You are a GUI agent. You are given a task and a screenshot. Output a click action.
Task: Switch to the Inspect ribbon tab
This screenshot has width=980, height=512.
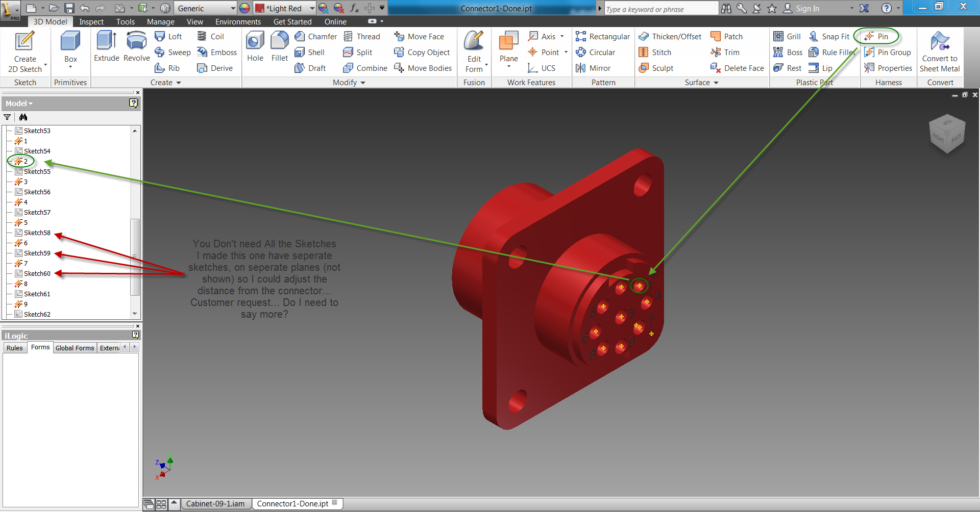coord(91,21)
